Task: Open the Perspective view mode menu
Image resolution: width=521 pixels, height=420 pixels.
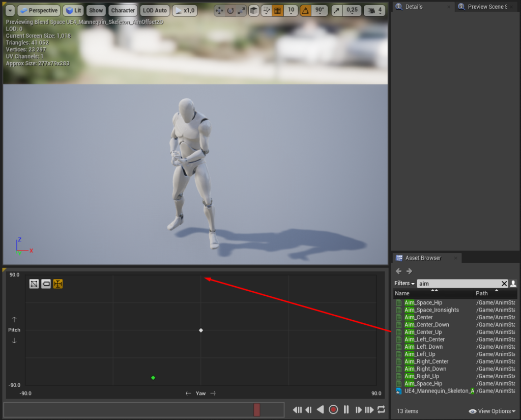Action: pyautogui.click(x=39, y=11)
